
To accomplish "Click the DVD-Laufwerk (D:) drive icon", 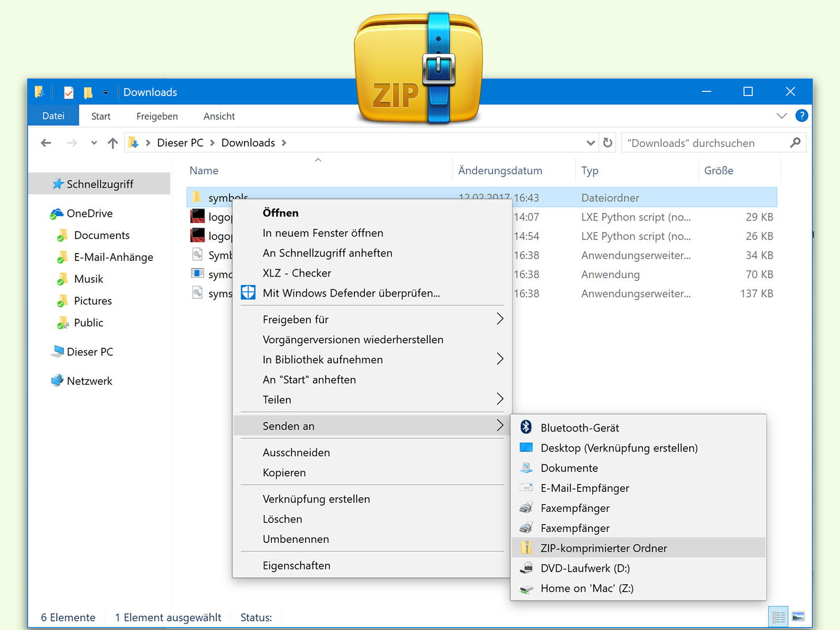I will point(526,568).
